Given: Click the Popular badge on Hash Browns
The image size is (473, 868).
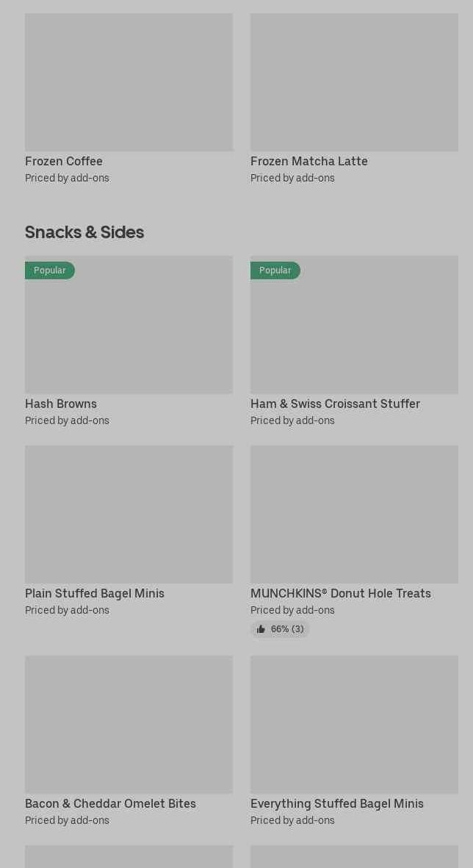Looking at the screenshot, I should coord(50,270).
